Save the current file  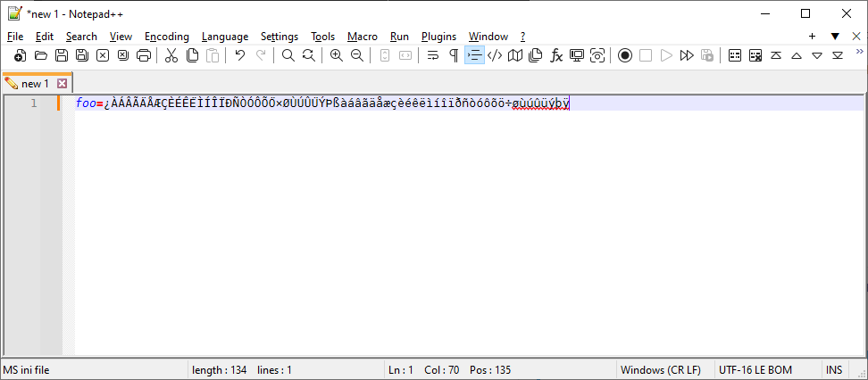pos(62,55)
